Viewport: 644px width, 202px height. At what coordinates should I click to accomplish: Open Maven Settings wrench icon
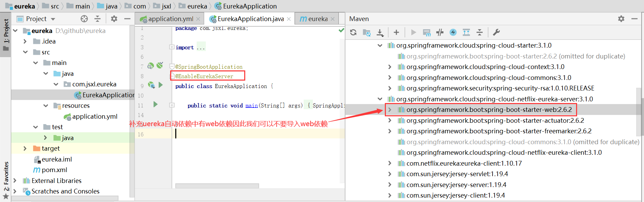pos(496,32)
